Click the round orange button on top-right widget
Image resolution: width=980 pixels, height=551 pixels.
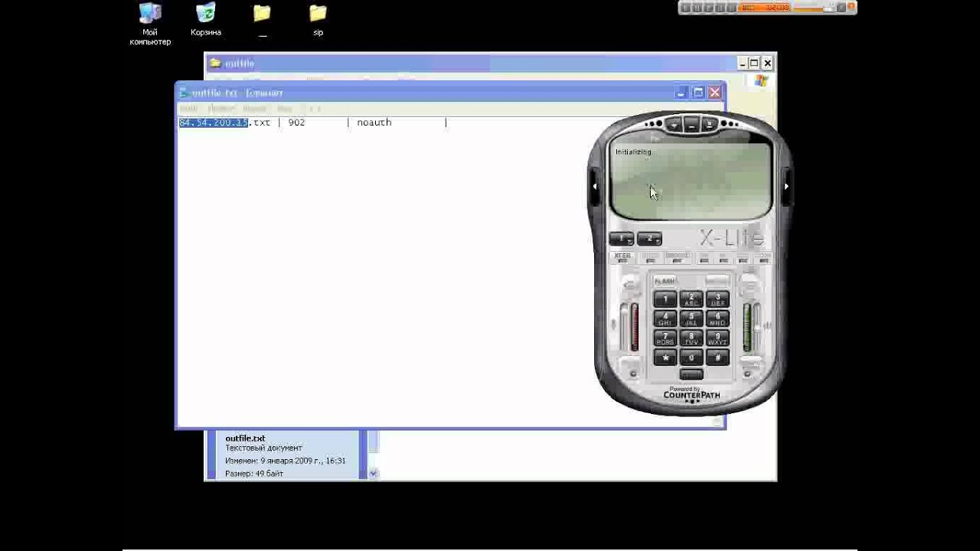tap(851, 6)
